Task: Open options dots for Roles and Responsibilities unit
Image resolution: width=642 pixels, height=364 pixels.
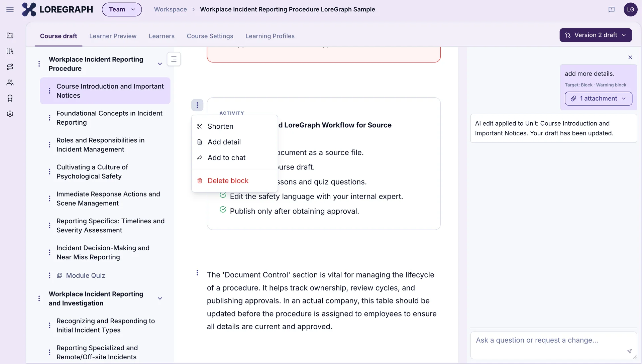Action: click(49, 145)
